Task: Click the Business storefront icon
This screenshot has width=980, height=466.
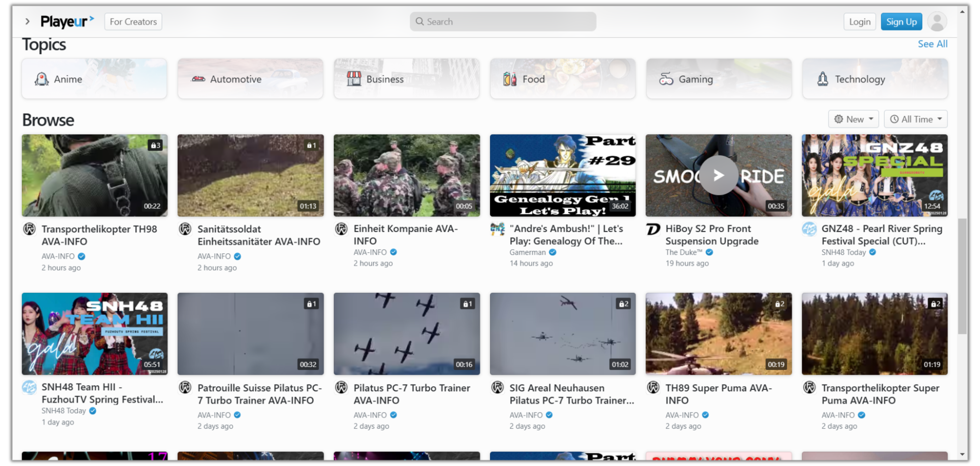Action: 354,79
